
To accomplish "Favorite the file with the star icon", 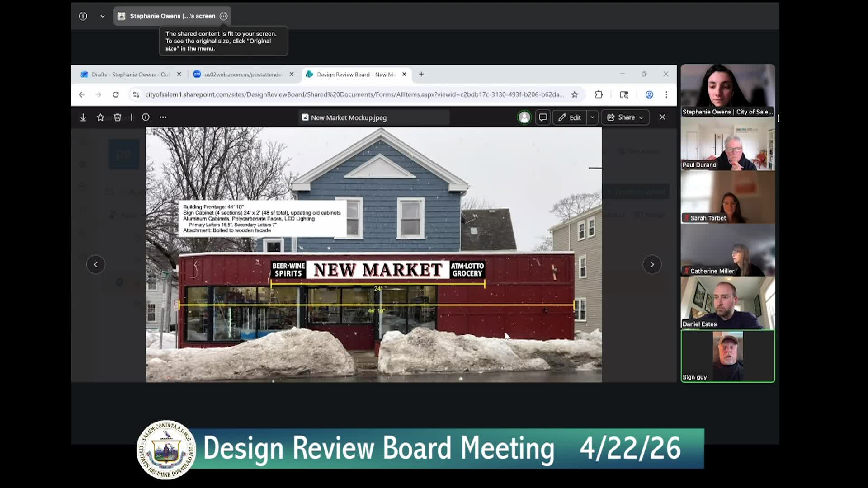I will click(100, 117).
